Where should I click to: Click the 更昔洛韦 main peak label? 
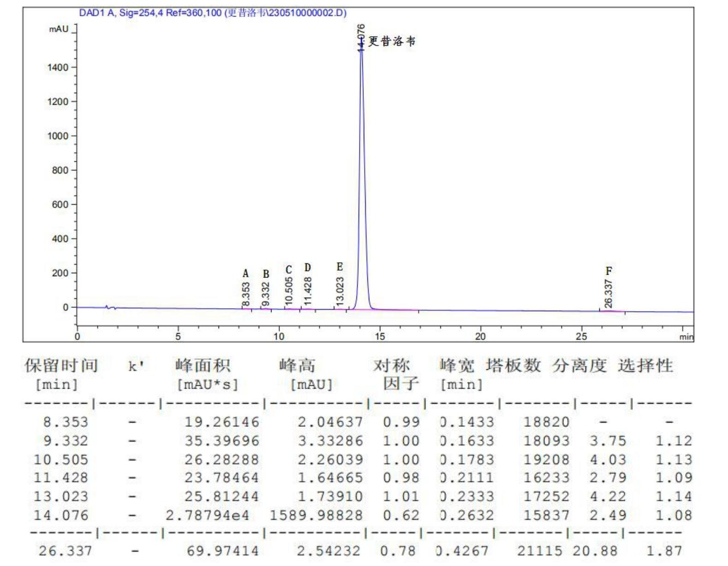(391, 41)
